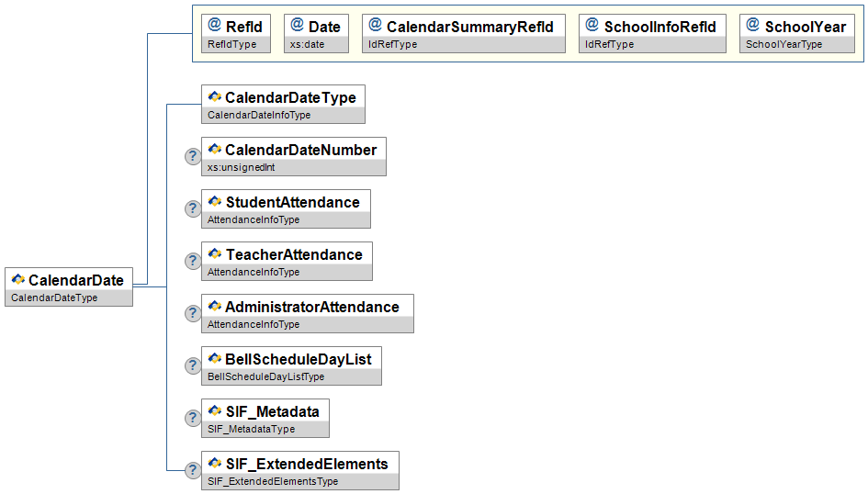Click the question mark beside StudentAttendance

193,208
